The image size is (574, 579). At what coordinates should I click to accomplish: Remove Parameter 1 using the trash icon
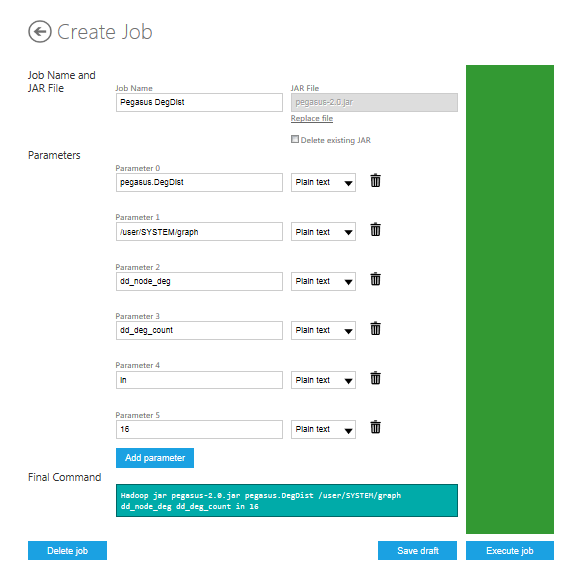click(x=375, y=230)
